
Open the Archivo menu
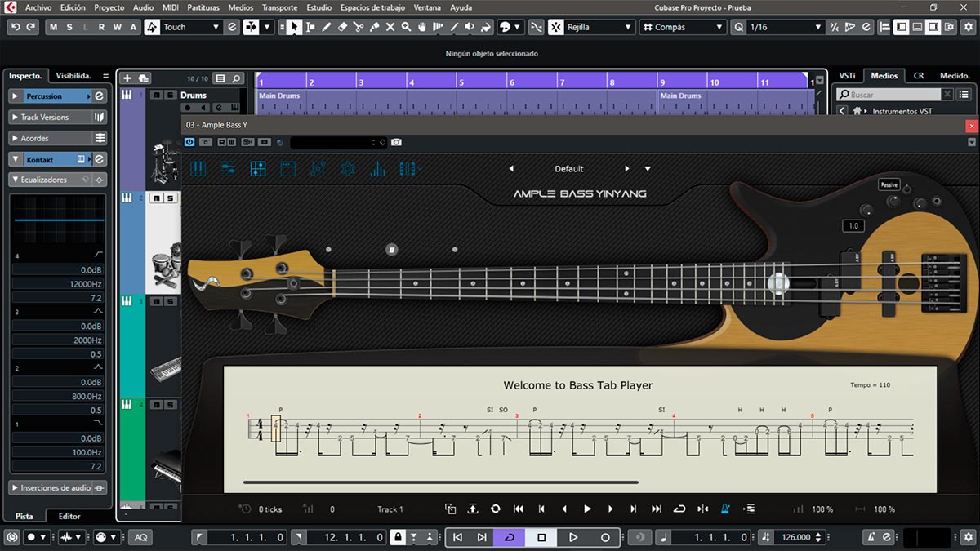tap(38, 7)
